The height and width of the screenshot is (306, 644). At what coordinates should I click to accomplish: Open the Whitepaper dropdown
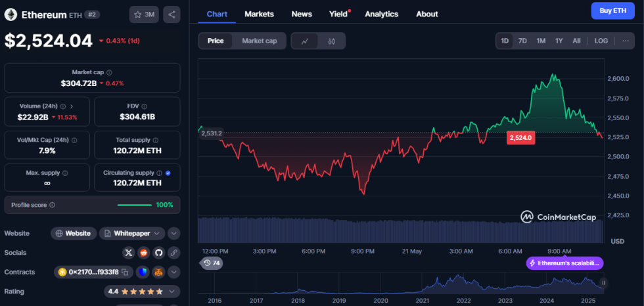click(132, 233)
